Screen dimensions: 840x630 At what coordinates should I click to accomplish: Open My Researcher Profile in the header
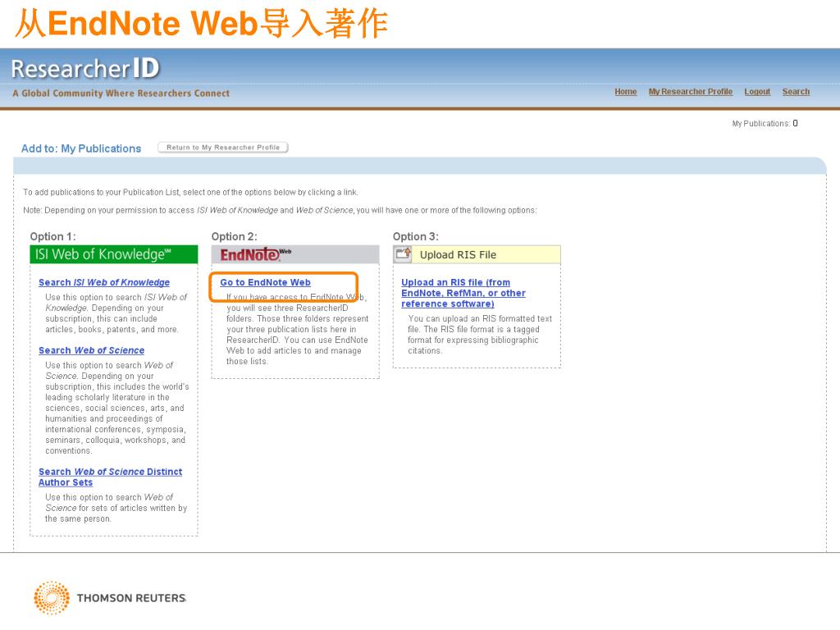pos(691,92)
